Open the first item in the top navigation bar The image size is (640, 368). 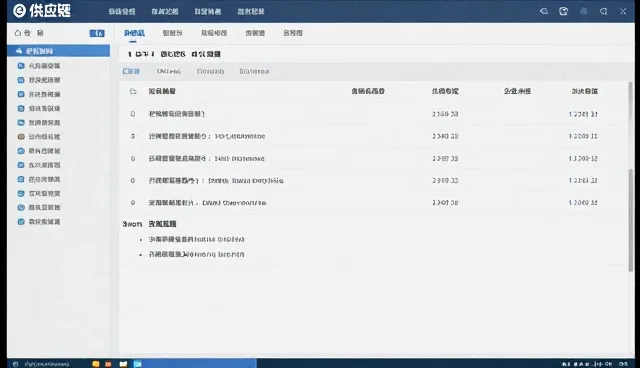[122, 11]
